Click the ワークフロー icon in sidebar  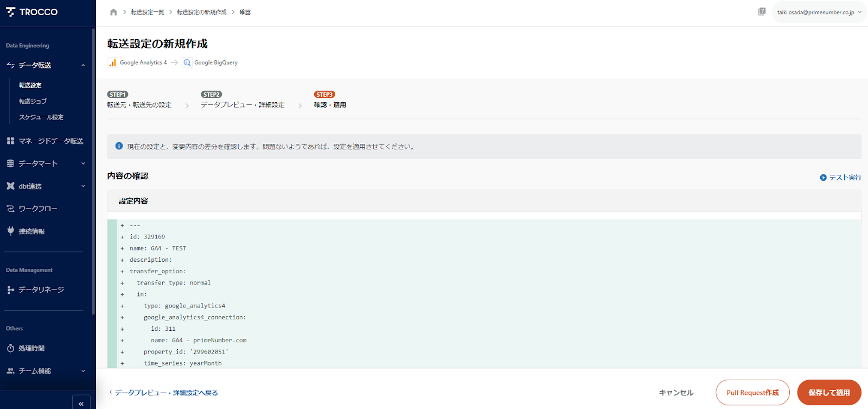10,209
